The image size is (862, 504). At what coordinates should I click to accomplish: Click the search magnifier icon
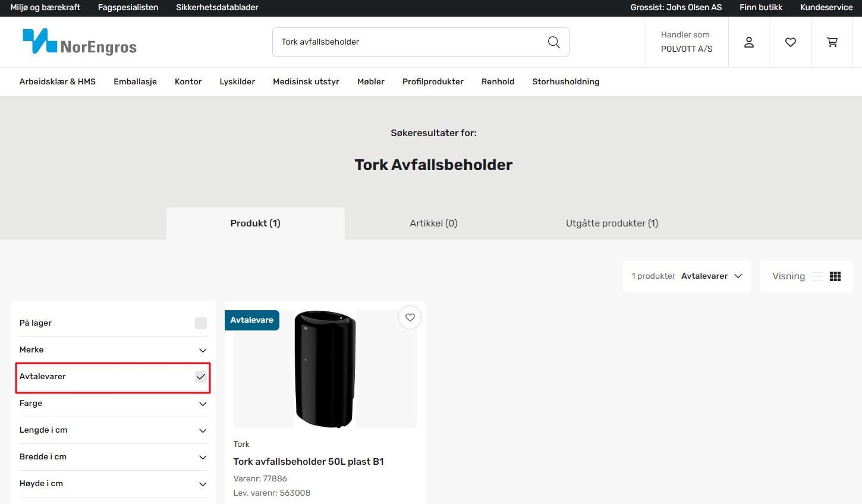(x=553, y=42)
